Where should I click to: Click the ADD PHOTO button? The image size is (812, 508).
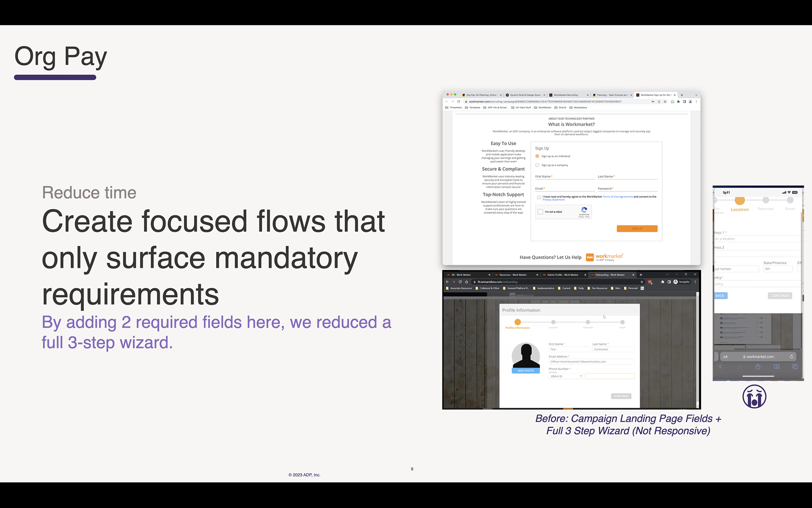pos(526,371)
